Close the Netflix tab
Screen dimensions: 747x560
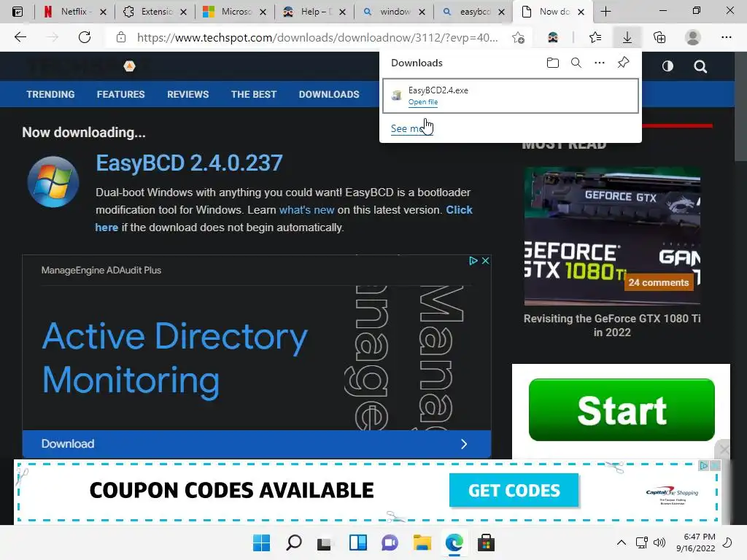click(103, 12)
